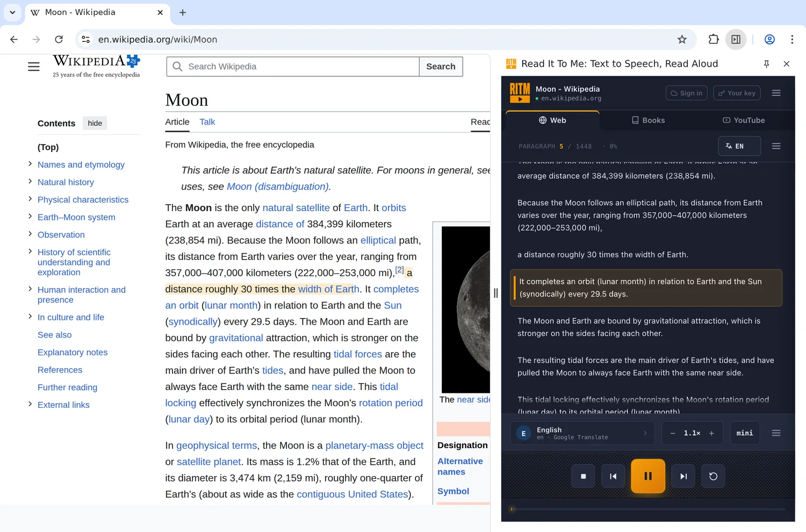806x532 pixels.
Task: Skip to next paragraph
Action: [683, 476]
